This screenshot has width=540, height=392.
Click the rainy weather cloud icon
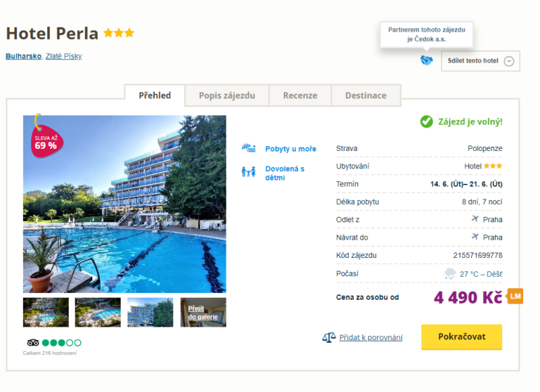pyautogui.click(x=449, y=273)
